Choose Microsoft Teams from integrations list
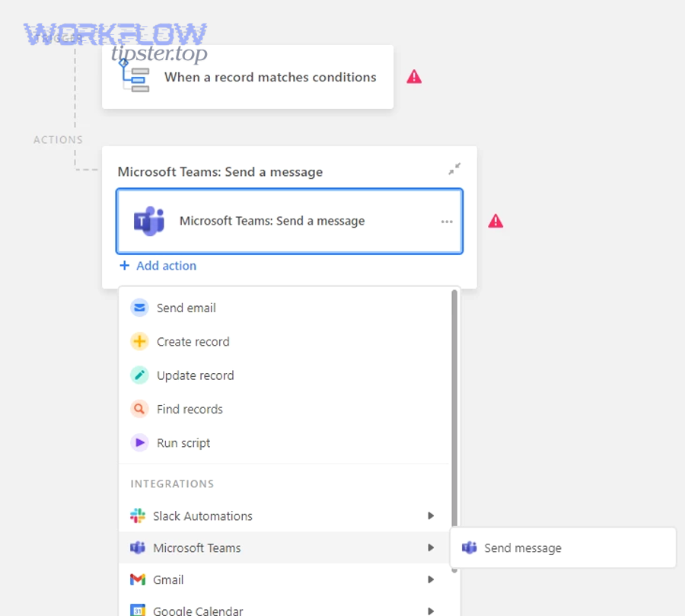The width and height of the screenshot is (685, 616). click(197, 547)
